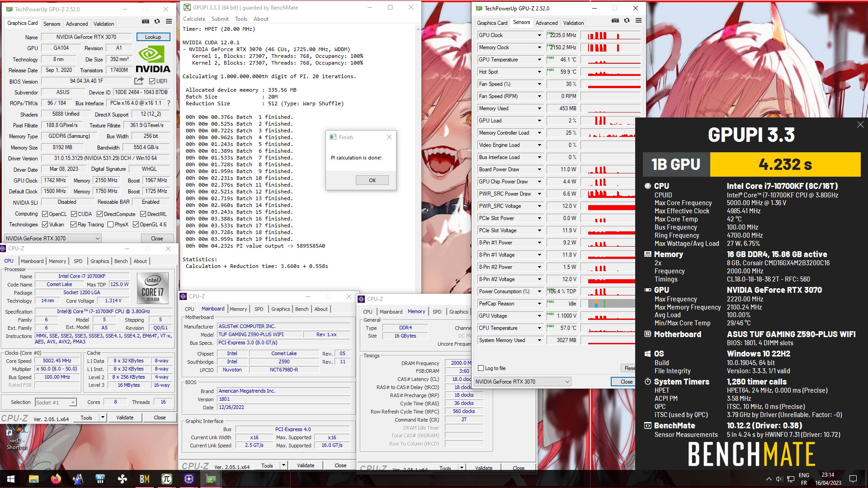Open File Explorer from taskbar

[33, 479]
